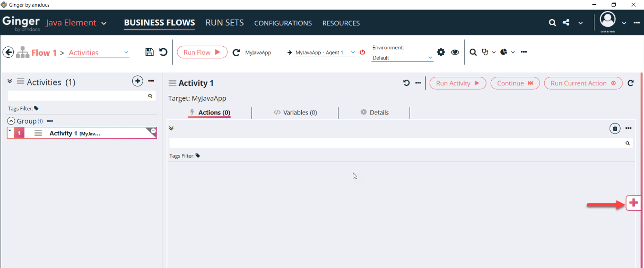
Task: Click the magnifier search icon in flow toolbar
Action: coord(473,52)
